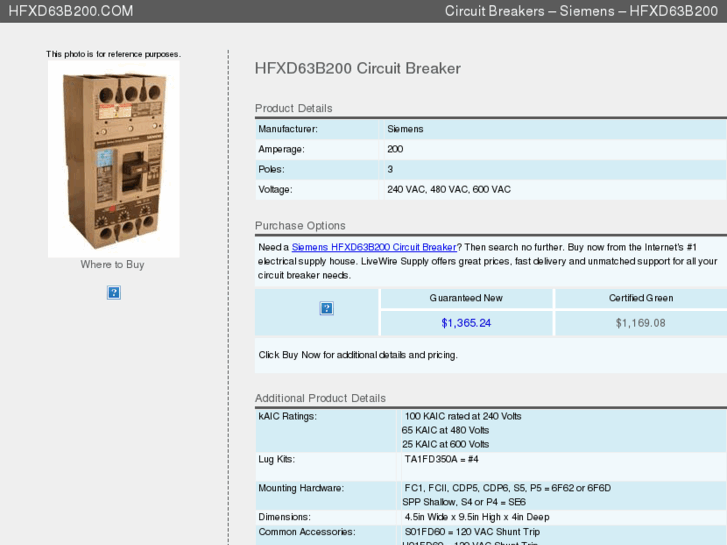Click the question mark icon under Where to Buy

[114, 293]
